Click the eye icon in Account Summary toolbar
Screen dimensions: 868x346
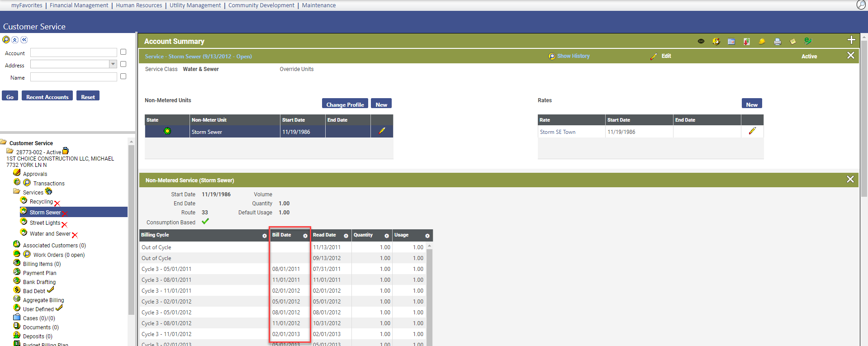pos(701,41)
